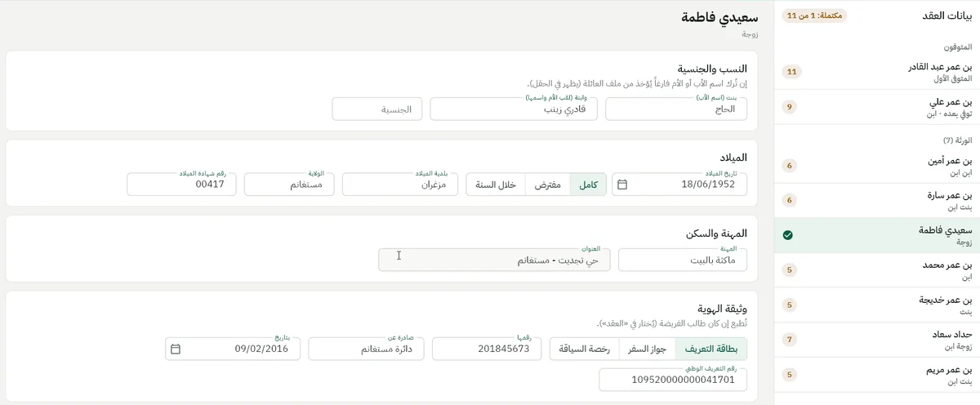Click mother name field قادري زينب
Viewport: 980px width, 405px height.
coord(514,109)
